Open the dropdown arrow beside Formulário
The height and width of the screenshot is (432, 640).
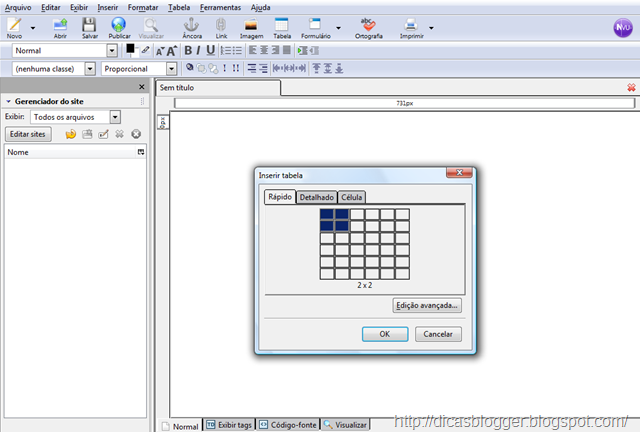[338, 28]
